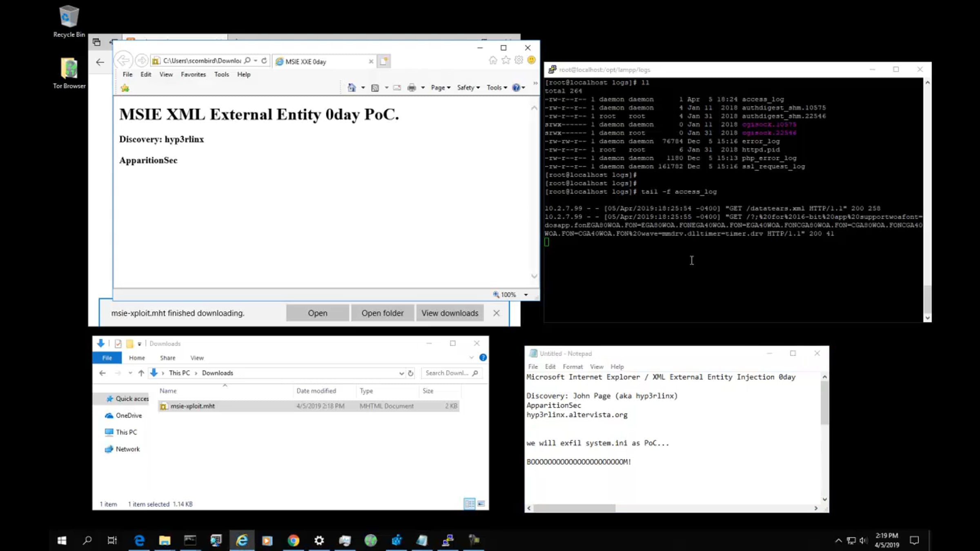Click the IE refresh icon in address bar

pyautogui.click(x=264, y=61)
